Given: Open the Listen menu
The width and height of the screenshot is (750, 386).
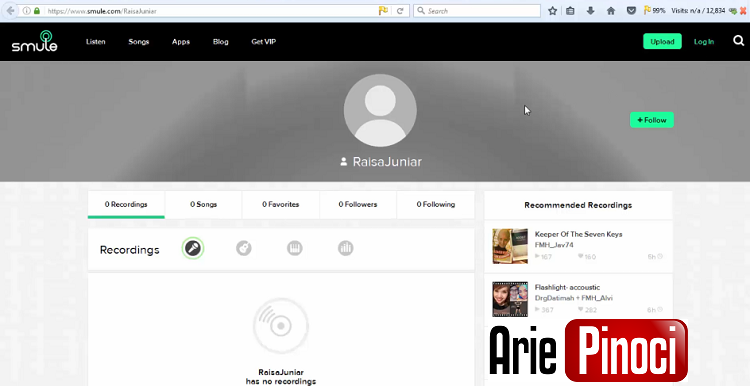Looking at the screenshot, I should pyautogui.click(x=96, y=42).
